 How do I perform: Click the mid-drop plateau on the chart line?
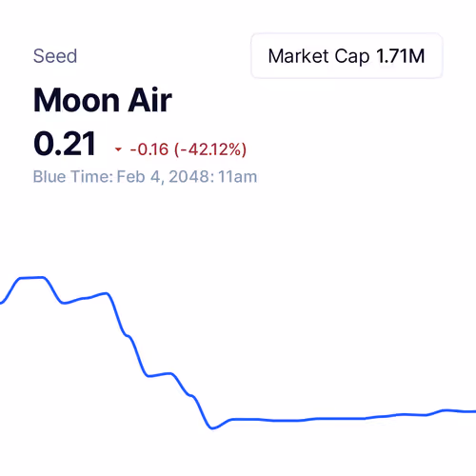click(160, 375)
